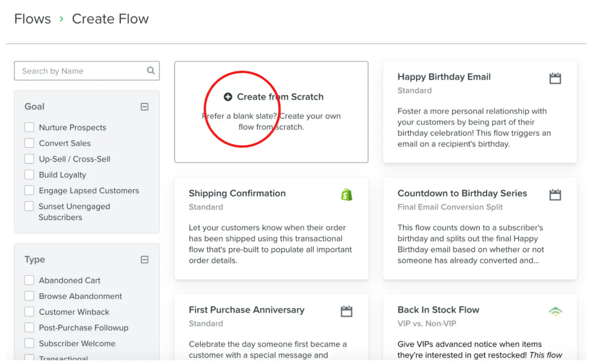Collapse the Goal filter section
The height and width of the screenshot is (364, 603).
click(145, 107)
